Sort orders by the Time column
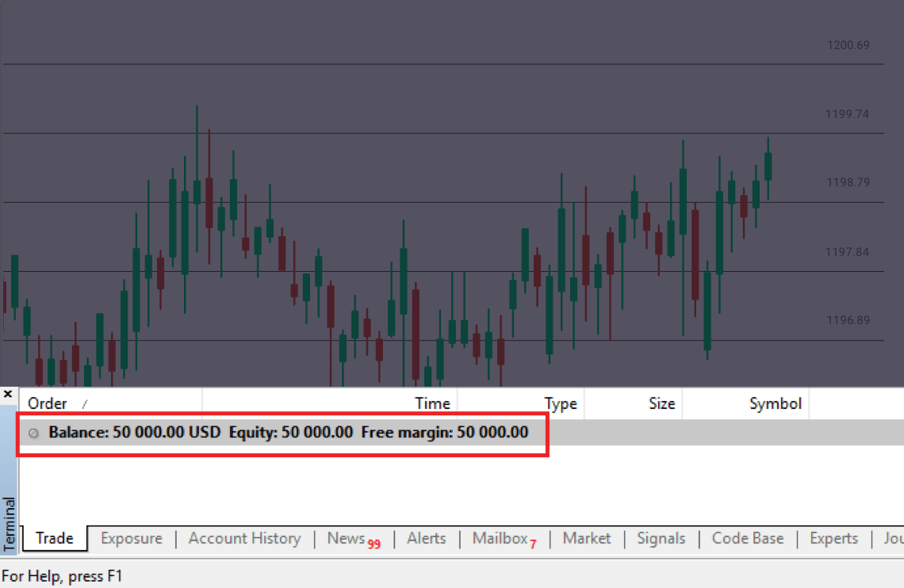 tap(432, 403)
